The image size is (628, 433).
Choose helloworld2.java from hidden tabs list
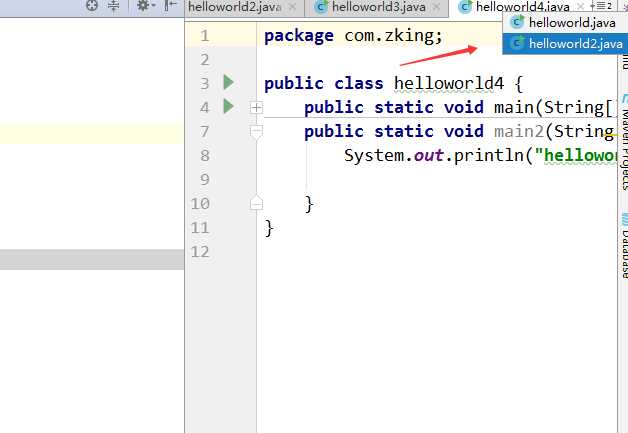(x=565, y=43)
